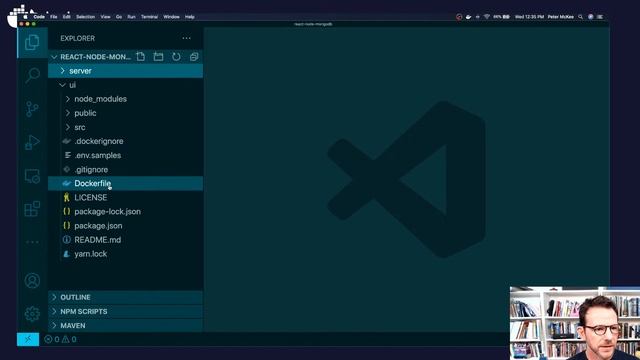Open Spotlight search icon in menu bar
The height and width of the screenshot is (360, 640).
tap(580, 17)
